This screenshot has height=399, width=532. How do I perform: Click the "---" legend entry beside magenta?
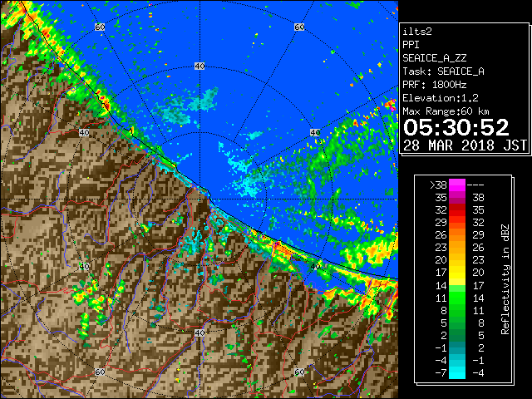coord(475,185)
